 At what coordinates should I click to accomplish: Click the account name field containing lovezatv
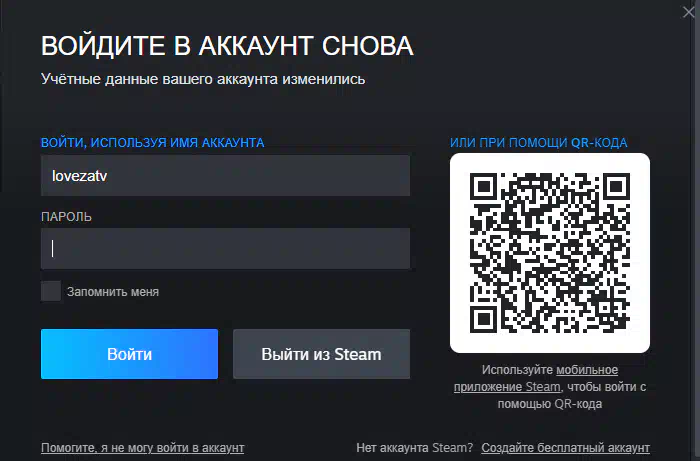[225, 175]
